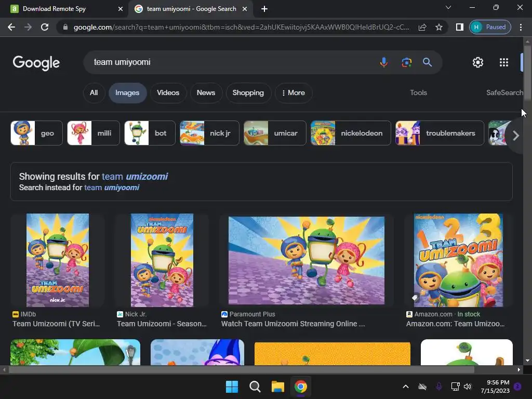
Task: Share this page from the address bar
Action: point(422,27)
